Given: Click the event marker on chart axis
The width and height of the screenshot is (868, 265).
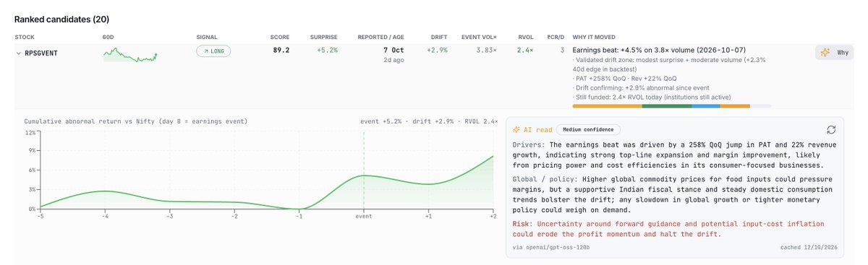Looking at the screenshot, I should pyautogui.click(x=364, y=216).
